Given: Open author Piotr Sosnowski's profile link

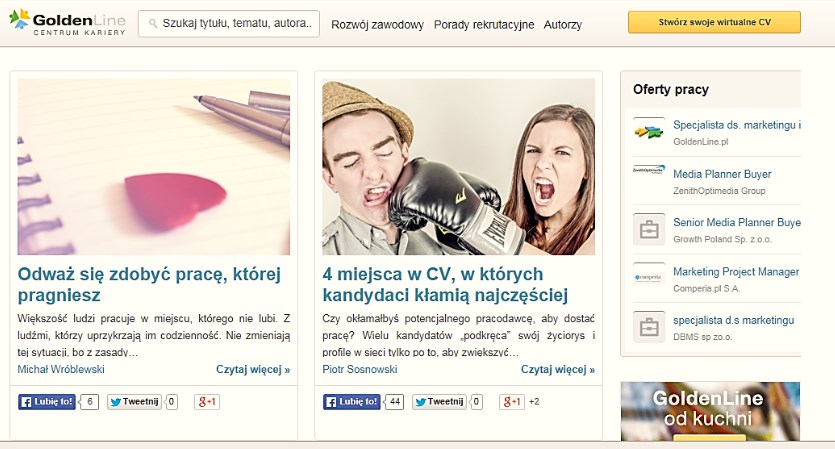Looking at the screenshot, I should 361,369.
